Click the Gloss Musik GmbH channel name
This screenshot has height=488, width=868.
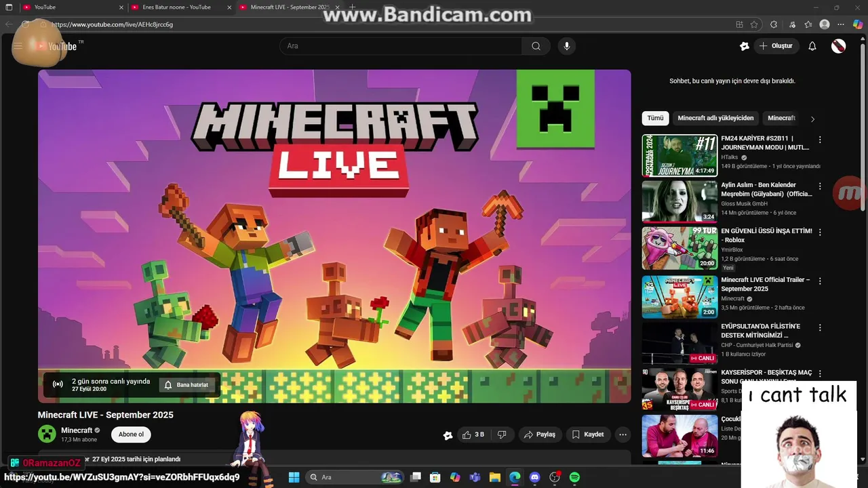(x=744, y=203)
